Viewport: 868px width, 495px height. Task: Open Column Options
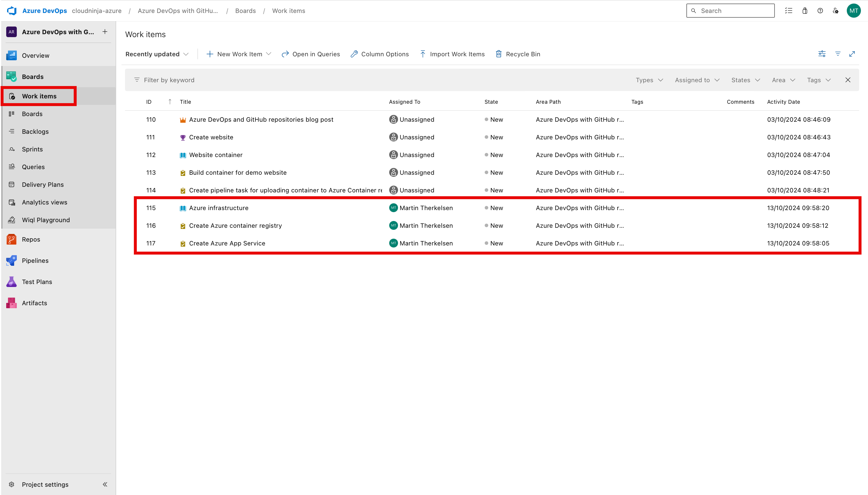point(379,54)
